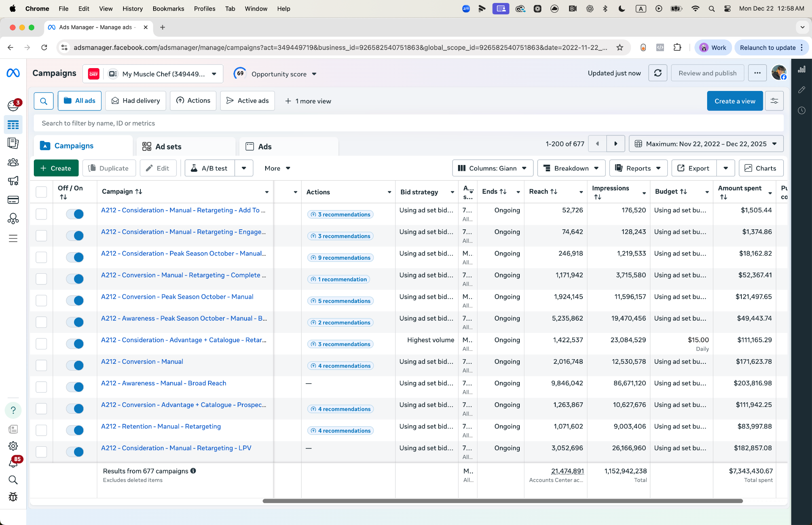Open the Columns: Giann dropdown
Viewport: 812px width, 525px height.
493,168
